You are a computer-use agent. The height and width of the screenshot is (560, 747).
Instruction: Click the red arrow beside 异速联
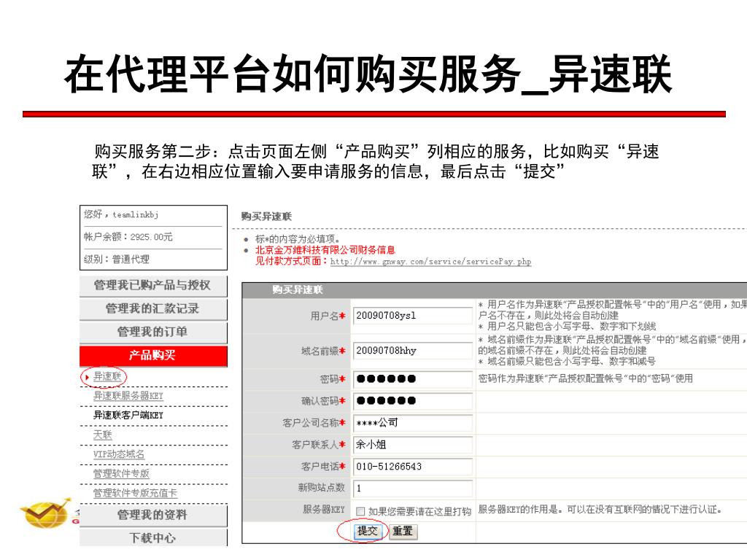coord(88,377)
